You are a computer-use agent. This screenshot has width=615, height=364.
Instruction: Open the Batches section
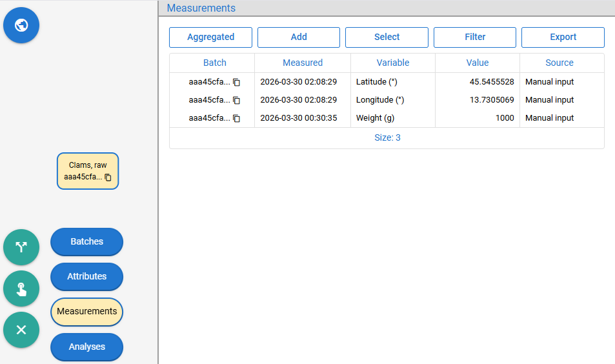tap(86, 241)
